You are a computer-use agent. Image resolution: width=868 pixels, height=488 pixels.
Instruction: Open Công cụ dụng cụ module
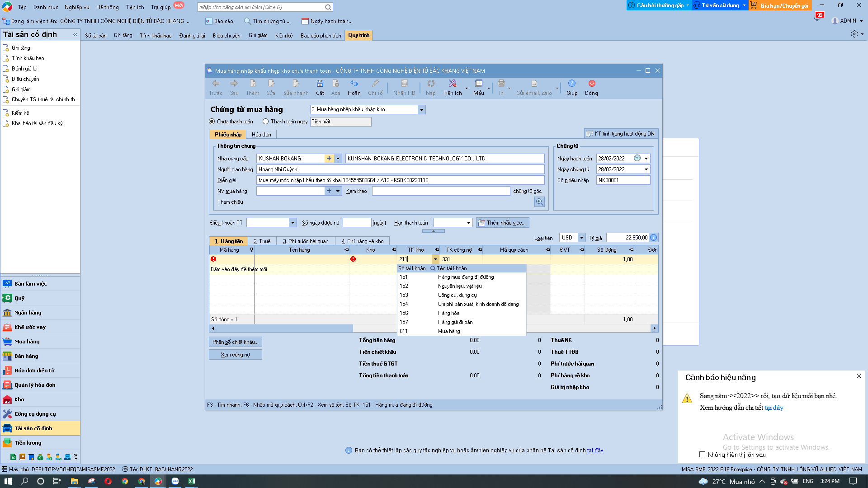40,414
